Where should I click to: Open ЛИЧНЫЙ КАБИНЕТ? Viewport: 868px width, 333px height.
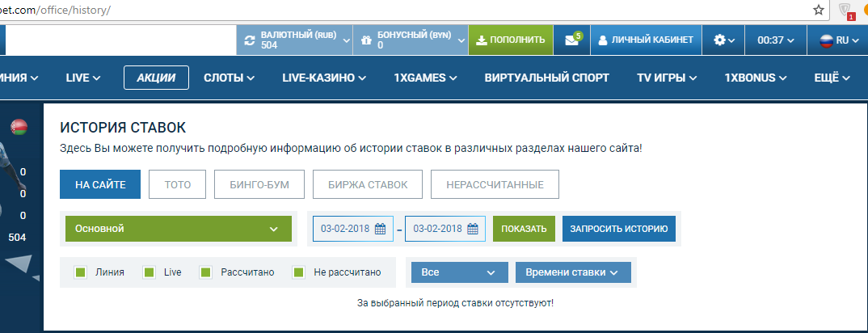click(x=646, y=40)
